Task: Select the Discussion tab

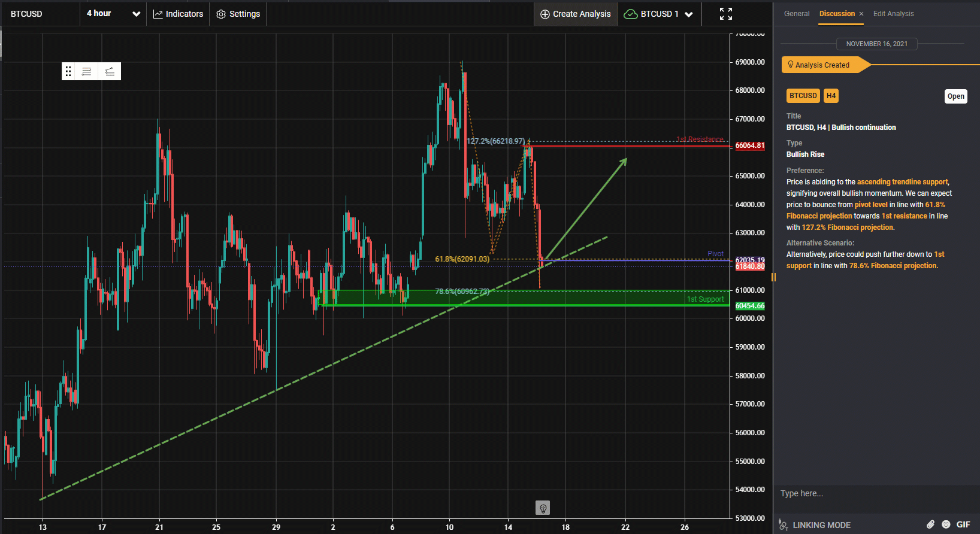Action: [837, 14]
